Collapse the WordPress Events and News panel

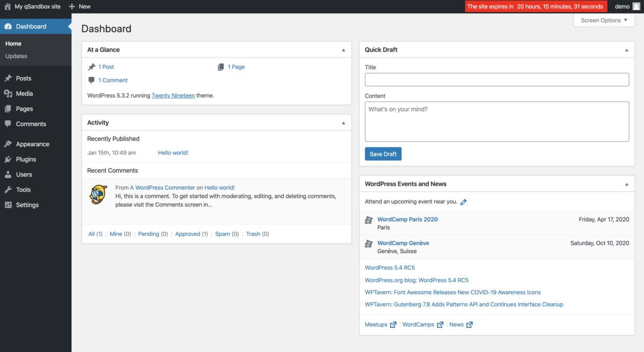coord(626,184)
